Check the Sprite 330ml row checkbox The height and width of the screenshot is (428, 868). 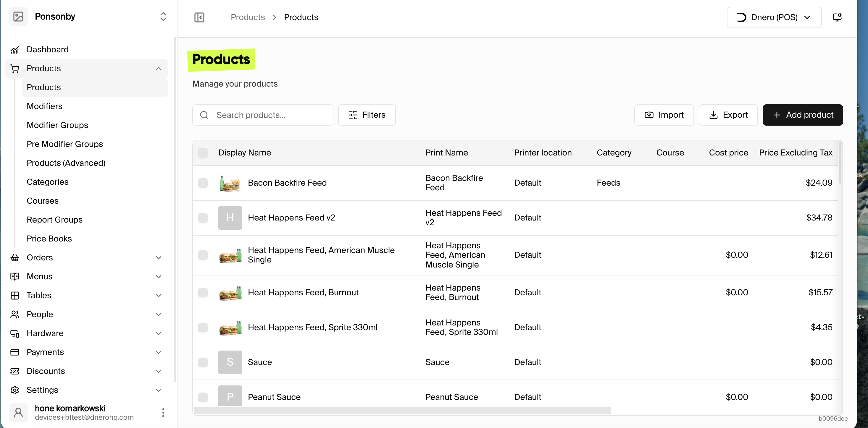coord(203,327)
